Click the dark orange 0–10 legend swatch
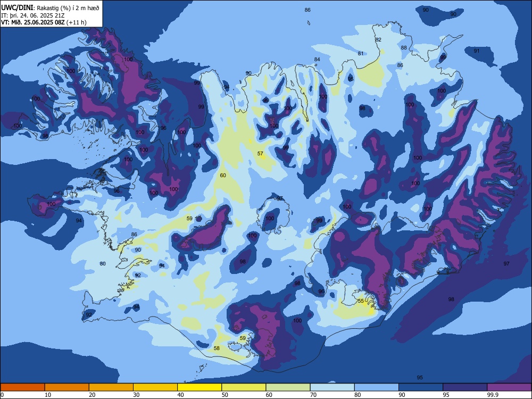This screenshot has width=532, height=399. (22, 387)
